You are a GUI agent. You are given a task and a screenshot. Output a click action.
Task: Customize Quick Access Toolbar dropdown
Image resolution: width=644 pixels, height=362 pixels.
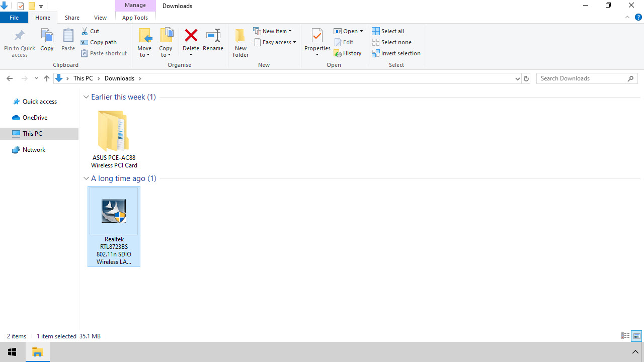41,6
